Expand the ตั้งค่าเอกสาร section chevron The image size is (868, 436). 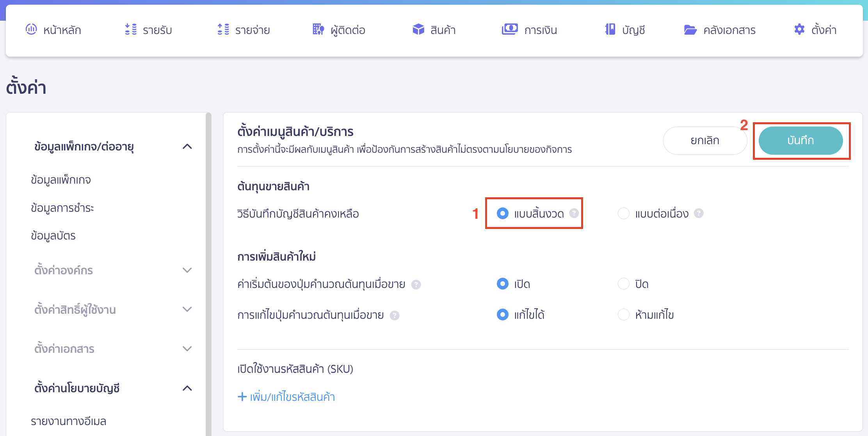[187, 349]
